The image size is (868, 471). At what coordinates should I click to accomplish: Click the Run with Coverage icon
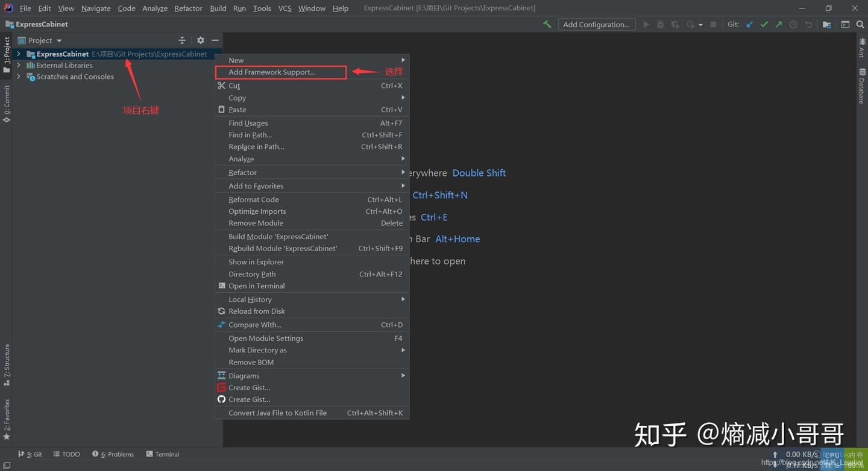pyautogui.click(x=675, y=25)
